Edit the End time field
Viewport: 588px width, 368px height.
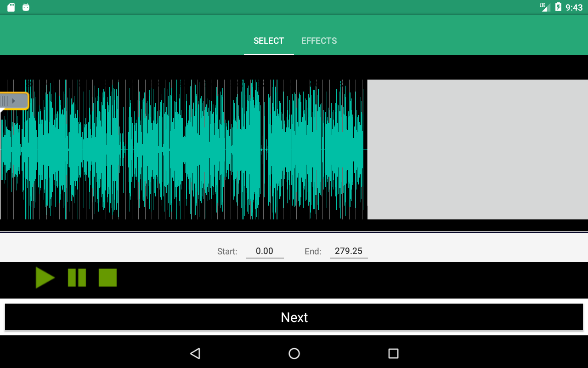tap(349, 251)
